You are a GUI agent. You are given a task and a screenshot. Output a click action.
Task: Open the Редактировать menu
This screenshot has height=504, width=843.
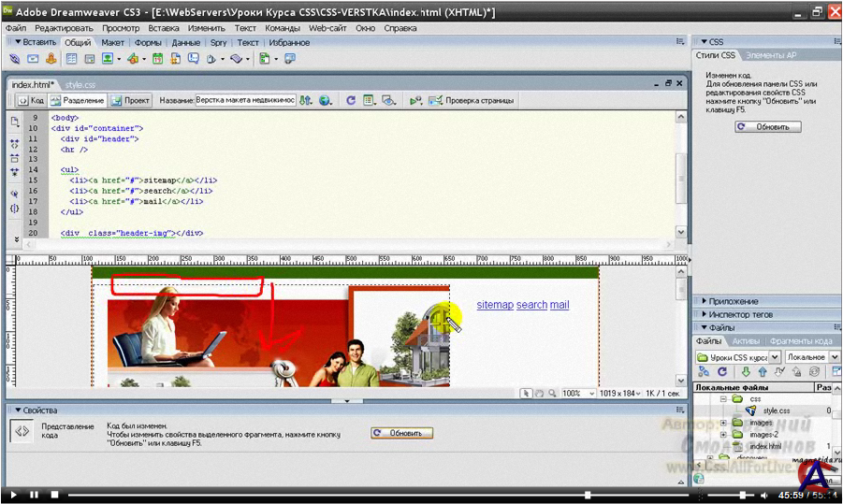[64, 28]
